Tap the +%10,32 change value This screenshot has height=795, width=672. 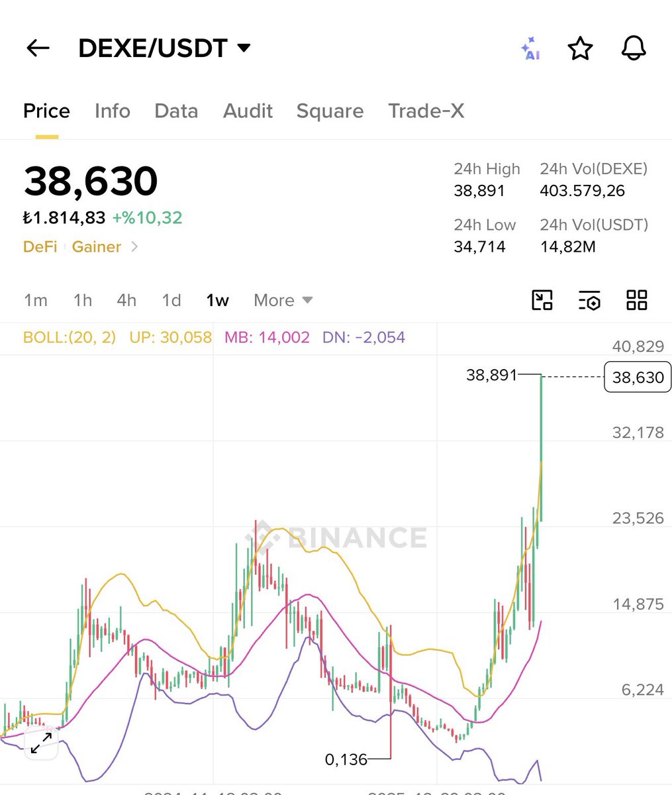click(x=147, y=217)
